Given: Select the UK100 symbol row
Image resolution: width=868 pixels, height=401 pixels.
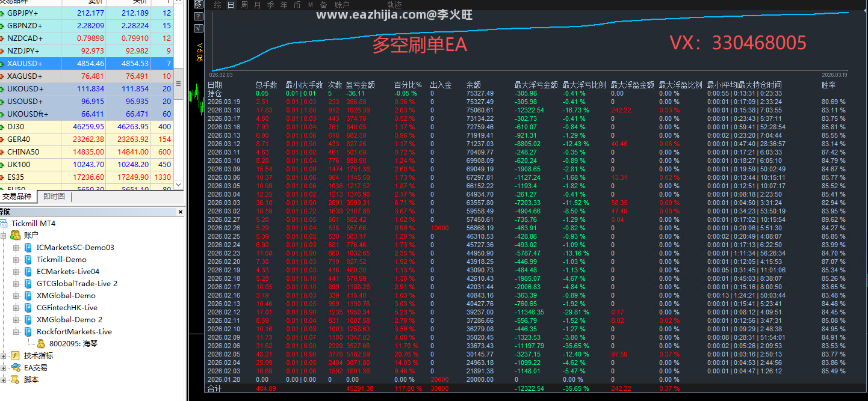Looking at the screenshot, I should 87,165.
